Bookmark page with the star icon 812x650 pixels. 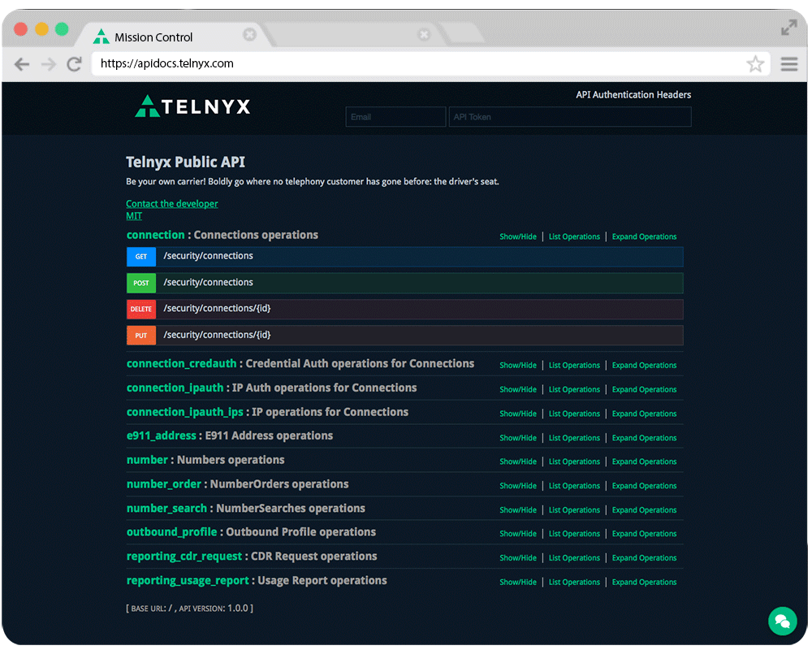(x=755, y=63)
